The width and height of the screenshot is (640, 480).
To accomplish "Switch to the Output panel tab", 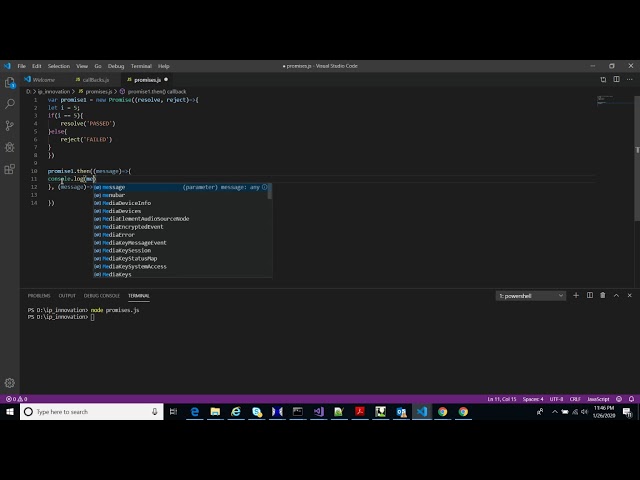I will (x=67, y=296).
